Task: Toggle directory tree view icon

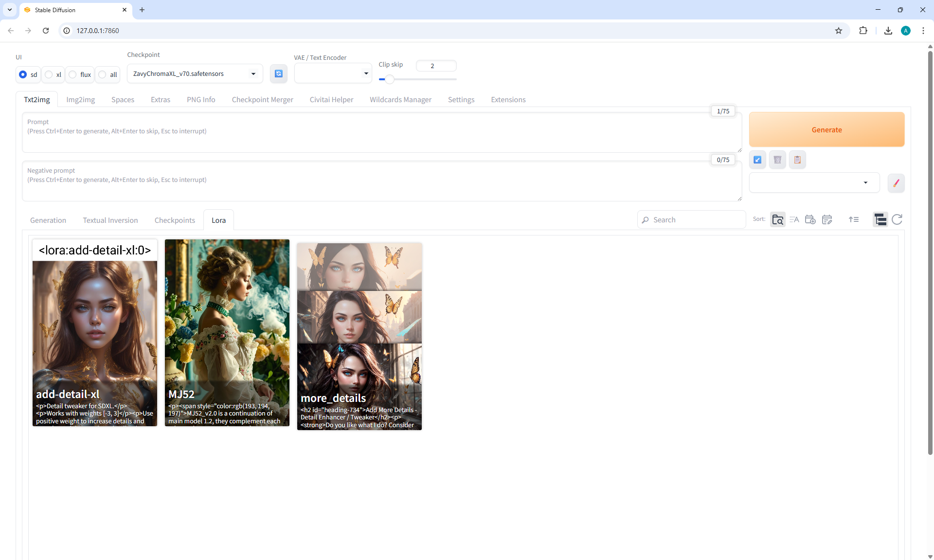Action: [880, 219]
